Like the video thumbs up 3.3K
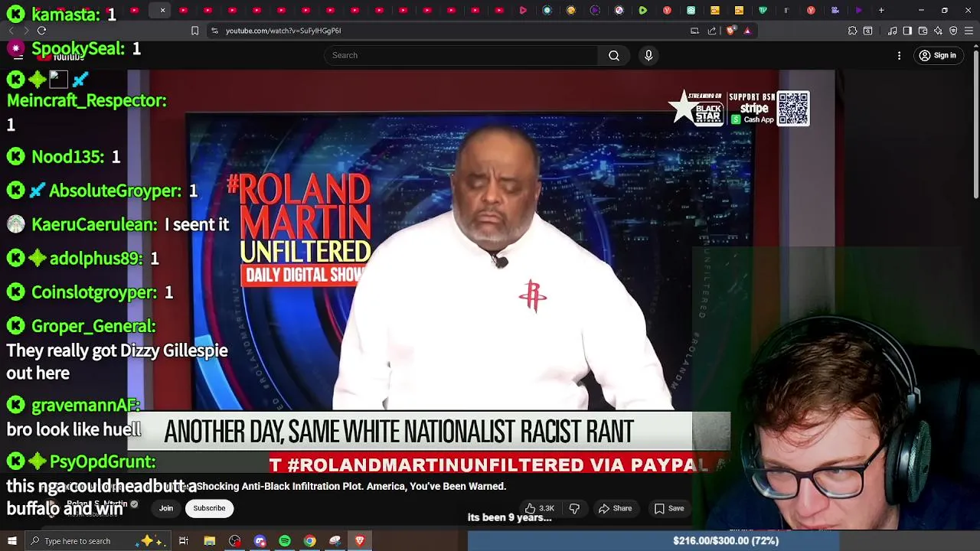Screen dimensions: 980x551 click(540, 508)
